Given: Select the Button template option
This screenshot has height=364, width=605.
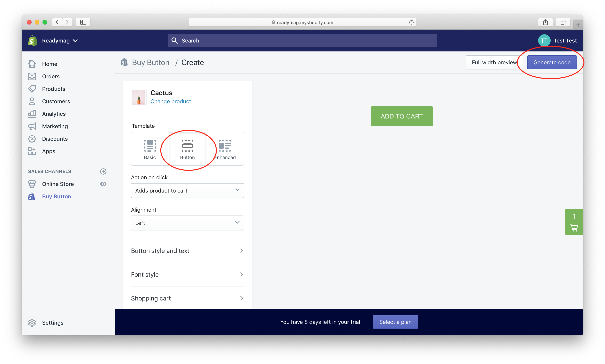Looking at the screenshot, I should [x=188, y=149].
